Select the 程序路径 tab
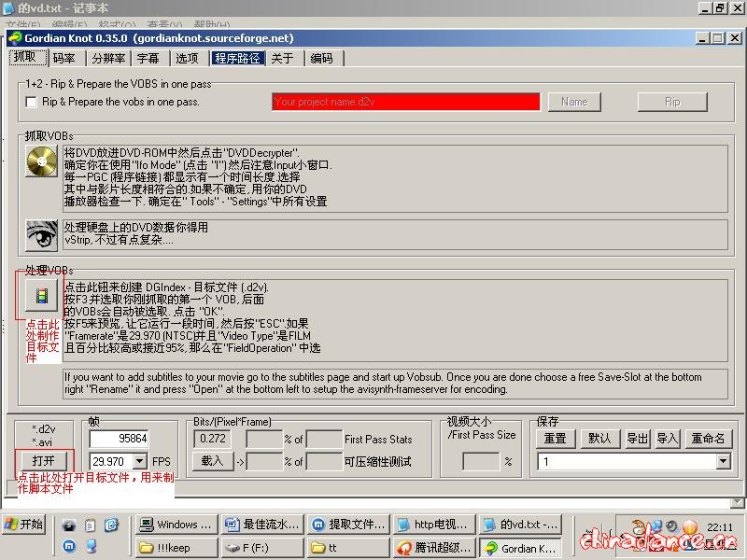 pyautogui.click(x=237, y=58)
